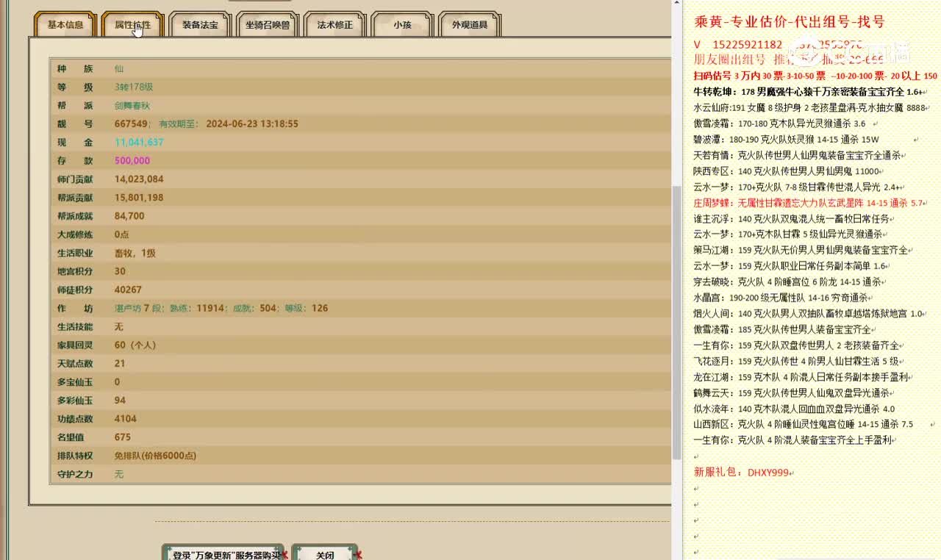Click the 碧波潭 180-190 克火队 line

point(786,139)
